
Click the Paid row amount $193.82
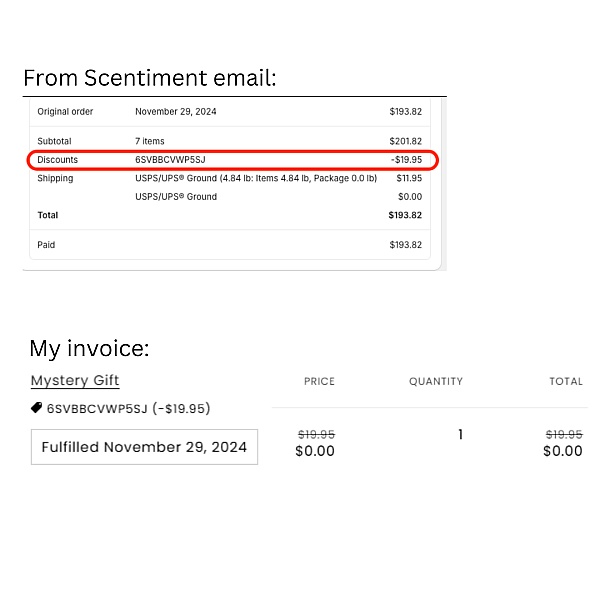coord(406,245)
